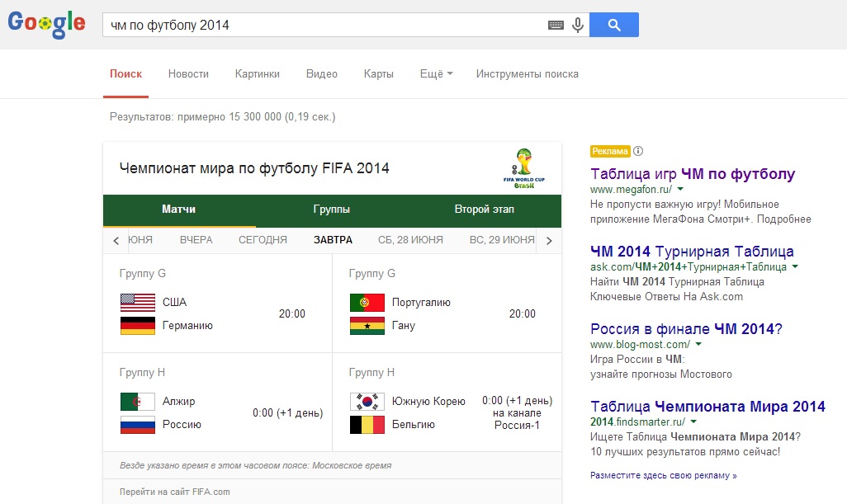847x504 pixels.
Task: Open the on-screen keyboard icon
Action: pos(556,26)
